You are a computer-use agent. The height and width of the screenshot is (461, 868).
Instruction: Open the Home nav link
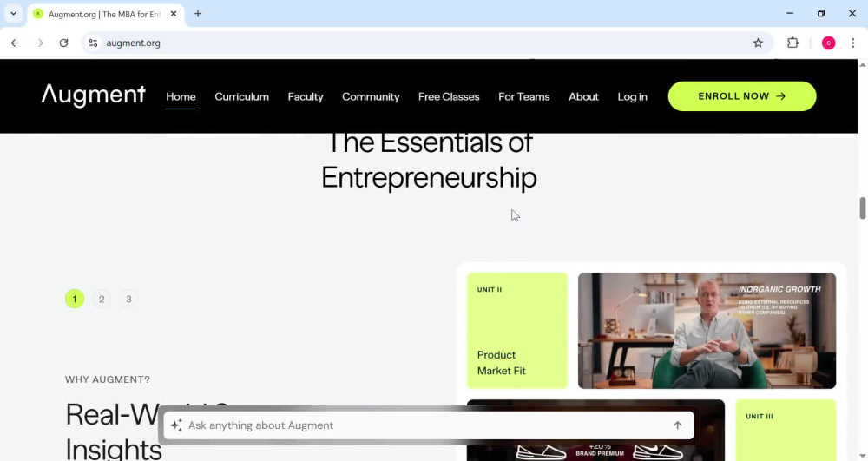point(181,97)
